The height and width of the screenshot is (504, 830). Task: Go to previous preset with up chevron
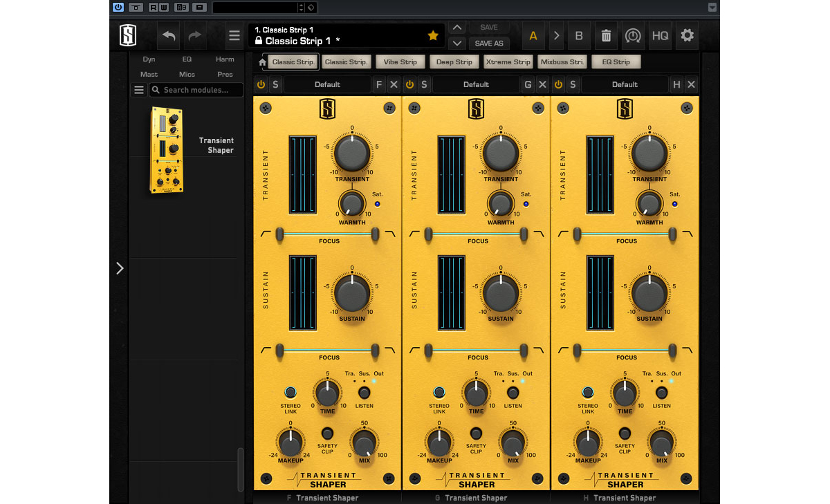click(456, 28)
